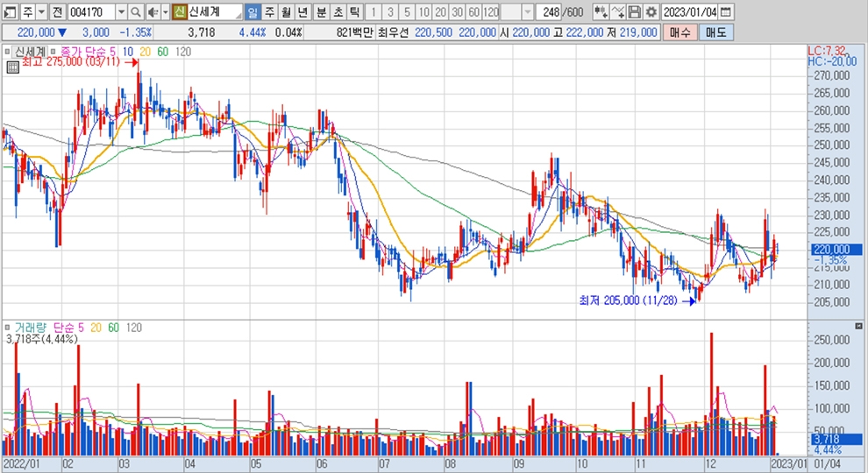Click the save chart floppy icon
The width and height of the screenshot is (868, 473).
click(x=634, y=12)
